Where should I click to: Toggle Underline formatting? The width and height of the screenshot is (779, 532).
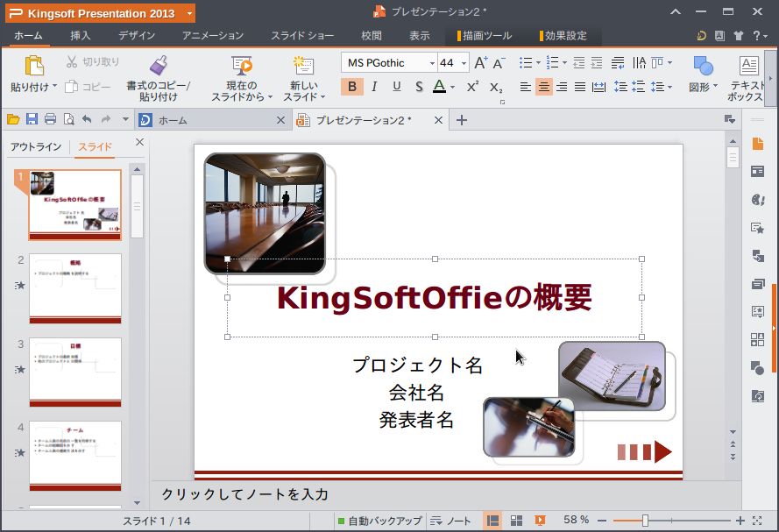click(x=396, y=87)
